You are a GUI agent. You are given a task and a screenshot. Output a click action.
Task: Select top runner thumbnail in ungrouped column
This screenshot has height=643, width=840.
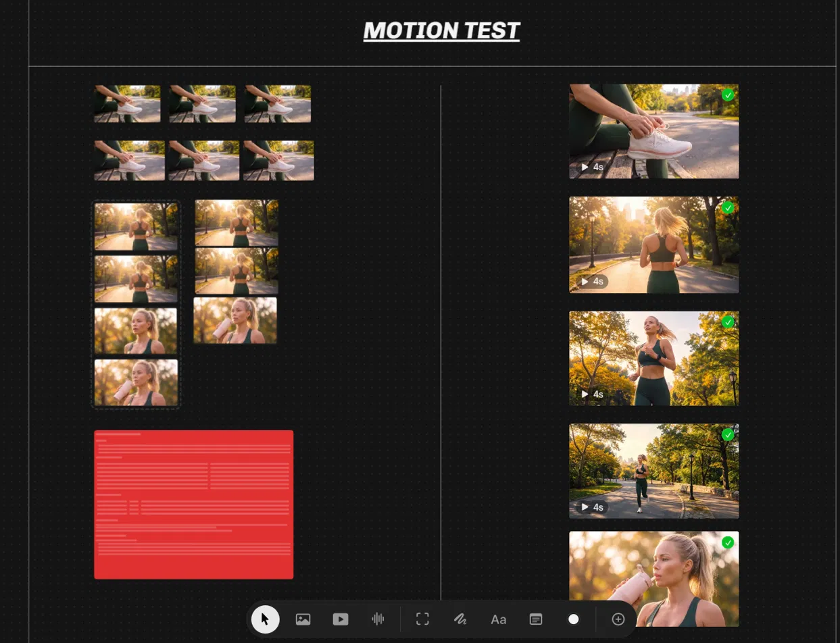[237, 223]
